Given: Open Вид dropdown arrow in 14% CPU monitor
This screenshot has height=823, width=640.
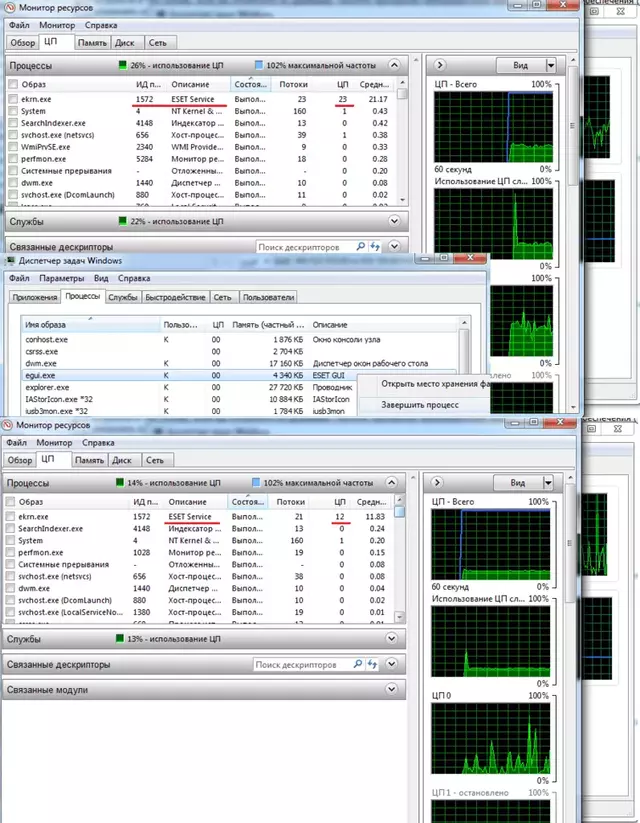Looking at the screenshot, I should coord(548,482).
